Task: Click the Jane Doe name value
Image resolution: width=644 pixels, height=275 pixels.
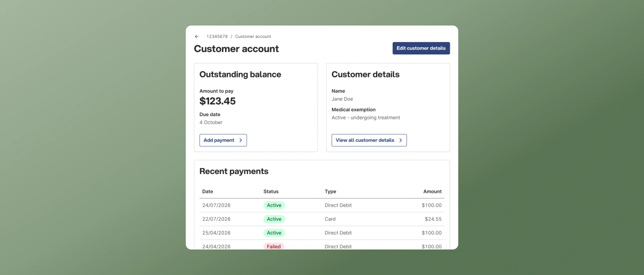Action: pyautogui.click(x=342, y=99)
